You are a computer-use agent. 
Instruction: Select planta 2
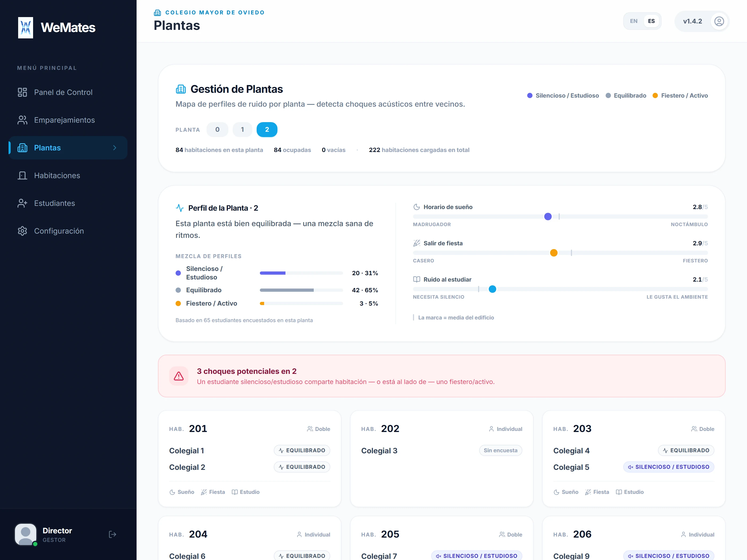(x=267, y=130)
